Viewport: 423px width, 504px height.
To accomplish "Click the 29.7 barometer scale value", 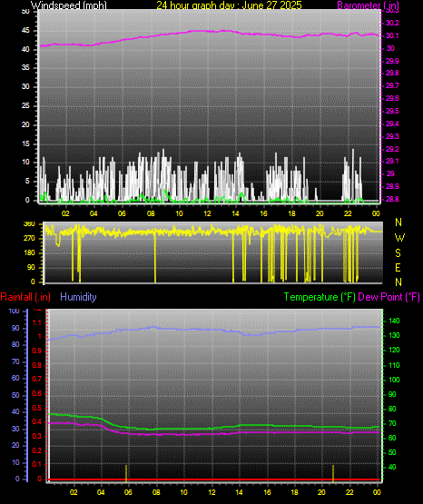I will [x=392, y=86].
